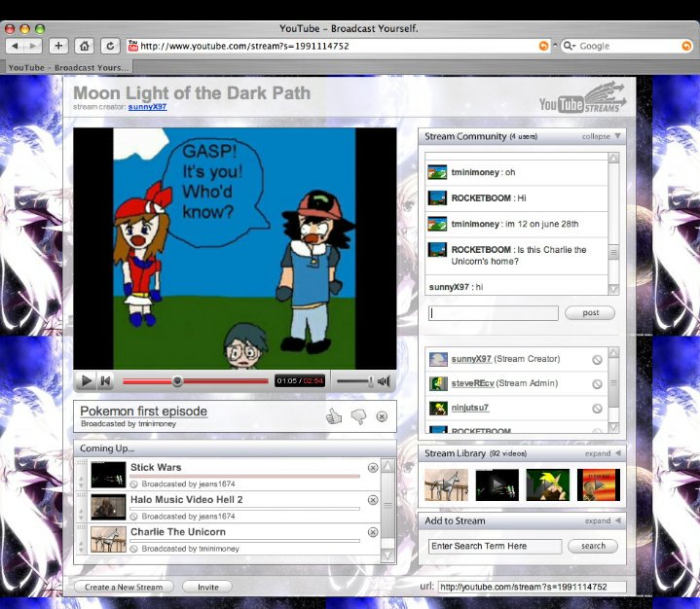
Task: Select blond character thumbnail in Stream Library
Action: (x=548, y=484)
